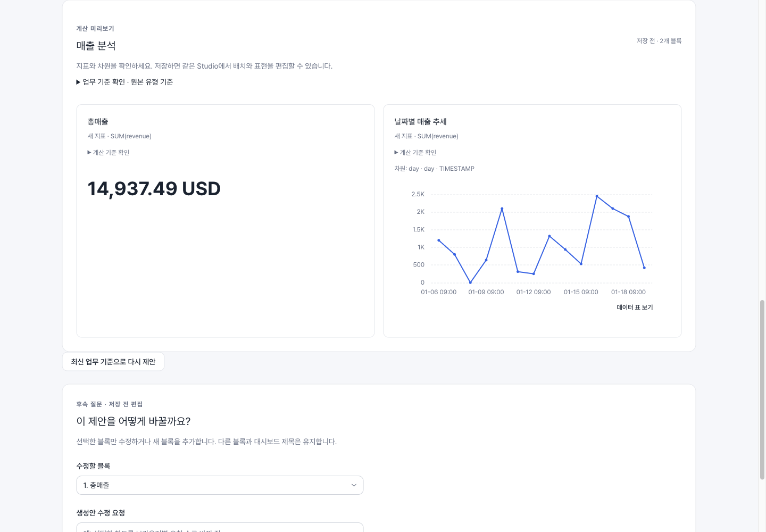This screenshot has width=766, height=532.
Task: Click the 01-15 09:00 x-axis label
Action: coord(581,292)
